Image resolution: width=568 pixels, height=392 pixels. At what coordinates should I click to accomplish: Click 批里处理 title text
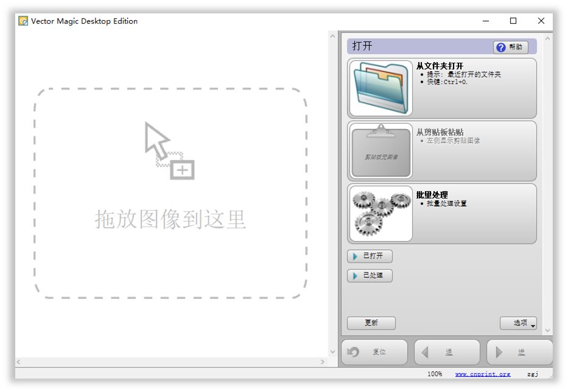[x=432, y=195]
